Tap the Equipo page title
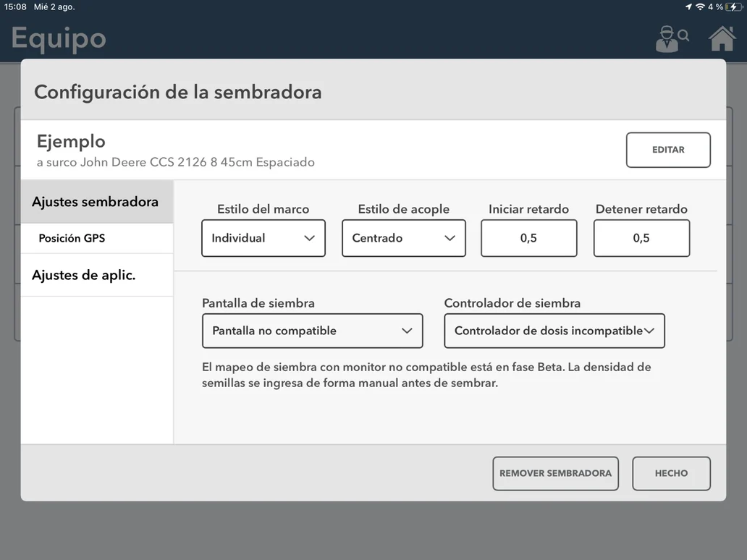The image size is (747, 560). click(59, 38)
